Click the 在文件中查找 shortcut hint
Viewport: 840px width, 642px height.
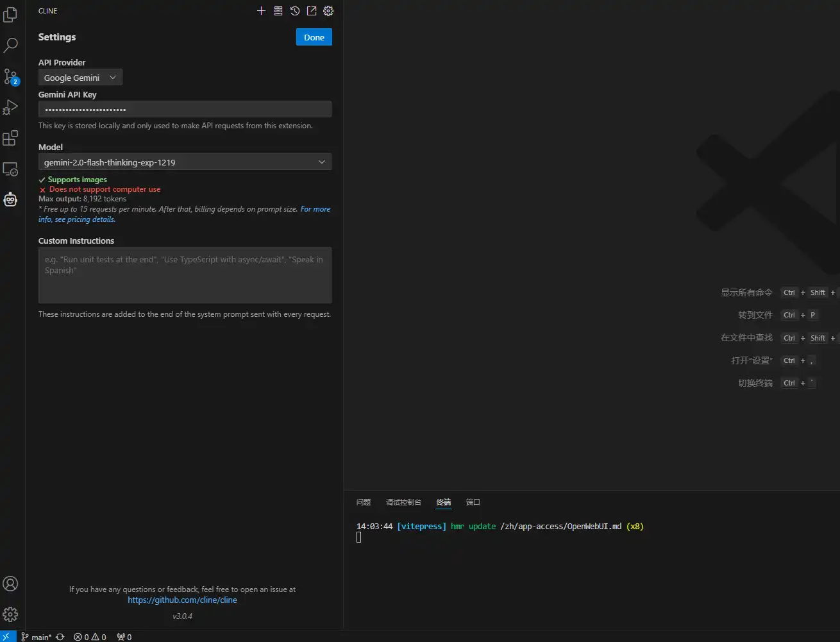point(746,337)
